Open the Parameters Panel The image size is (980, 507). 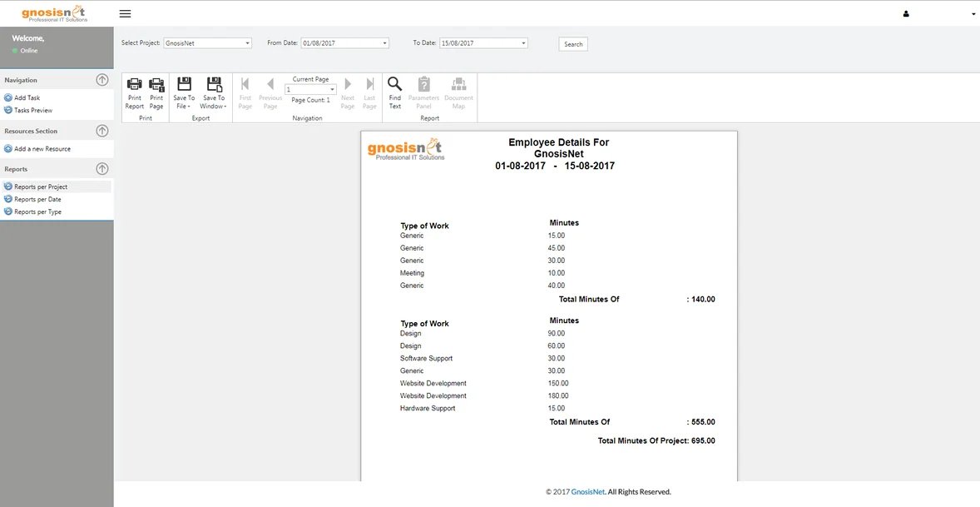423,94
